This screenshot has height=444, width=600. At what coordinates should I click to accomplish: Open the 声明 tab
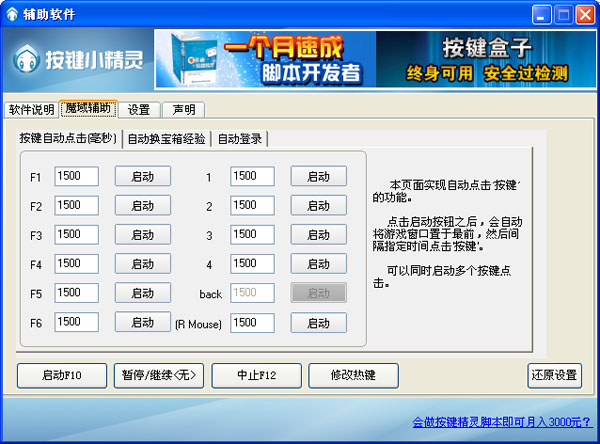tap(184, 110)
